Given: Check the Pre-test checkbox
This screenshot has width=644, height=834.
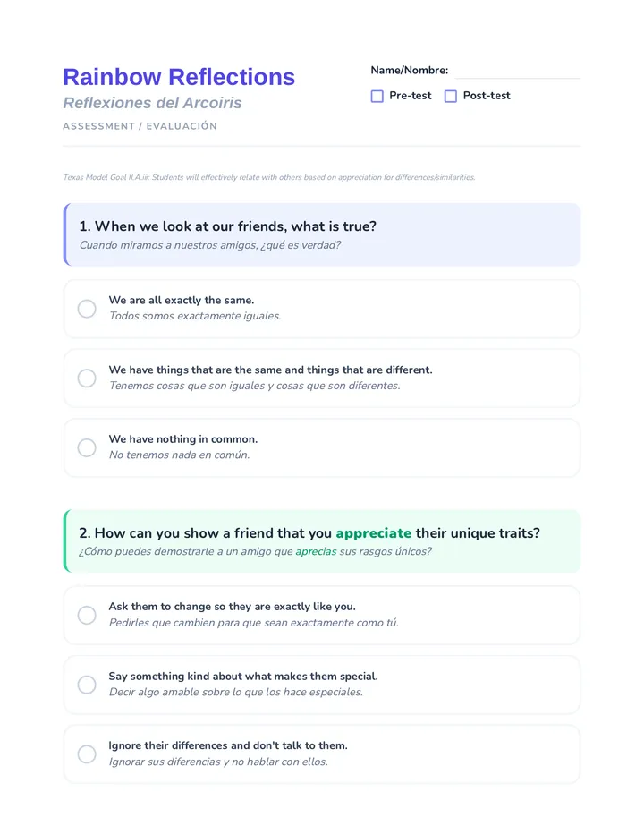Looking at the screenshot, I should 377,97.
